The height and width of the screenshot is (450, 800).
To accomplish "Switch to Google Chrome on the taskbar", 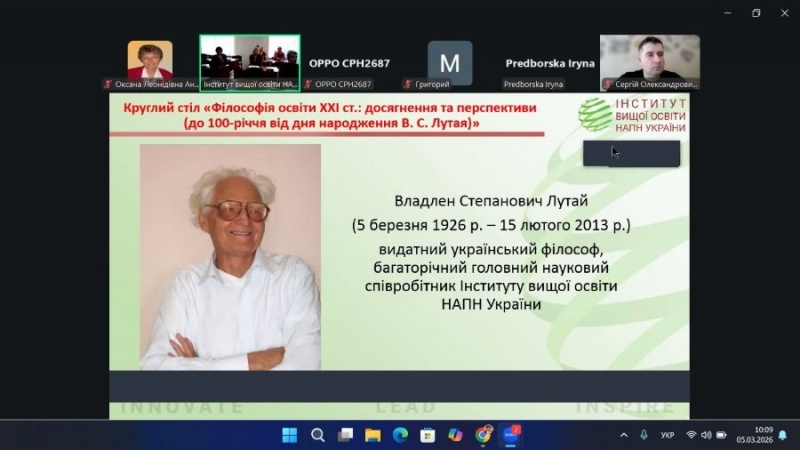I will pos(484,435).
